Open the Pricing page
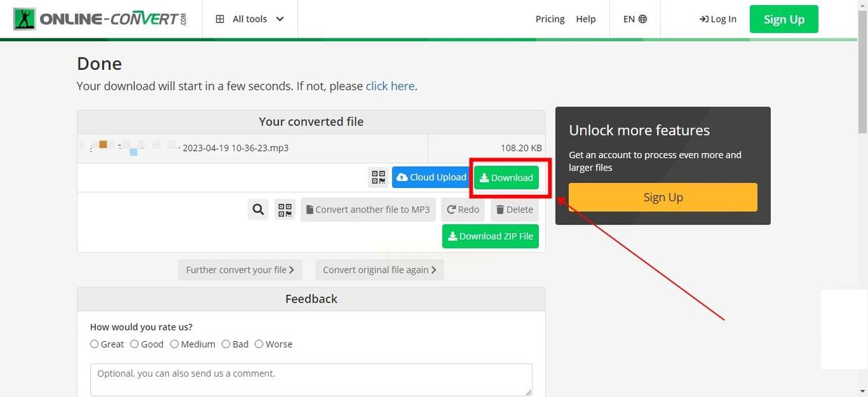 click(x=550, y=19)
